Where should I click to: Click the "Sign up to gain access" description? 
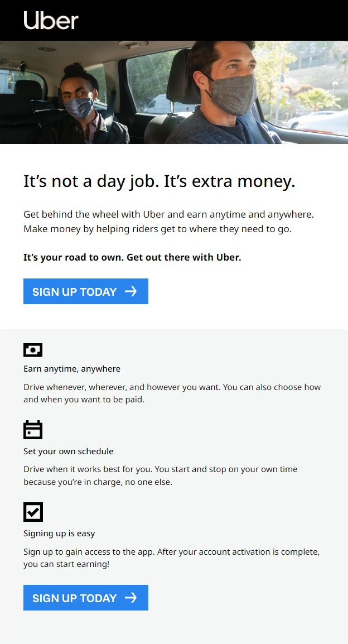[x=171, y=558]
